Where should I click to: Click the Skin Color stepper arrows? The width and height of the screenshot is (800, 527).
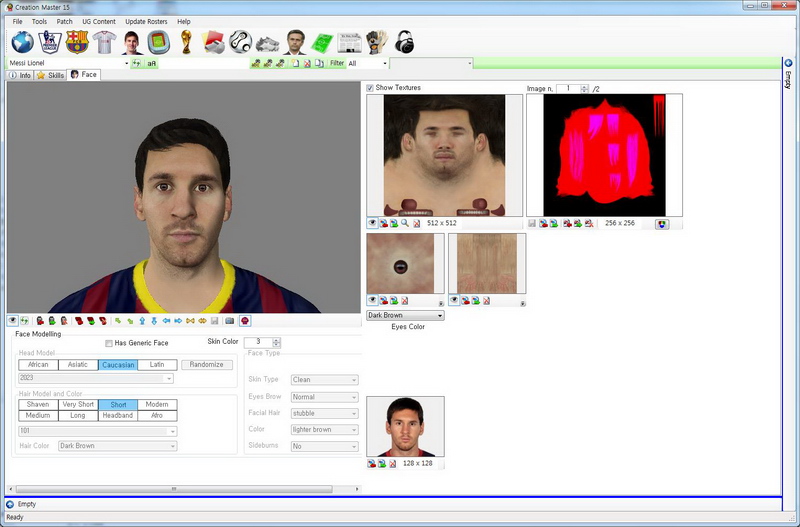click(x=277, y=343)
